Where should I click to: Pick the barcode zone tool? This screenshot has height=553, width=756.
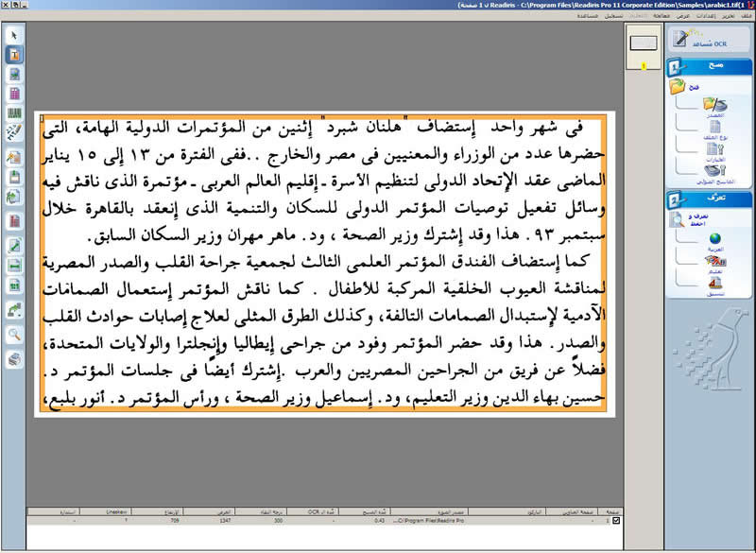point(15,114)
